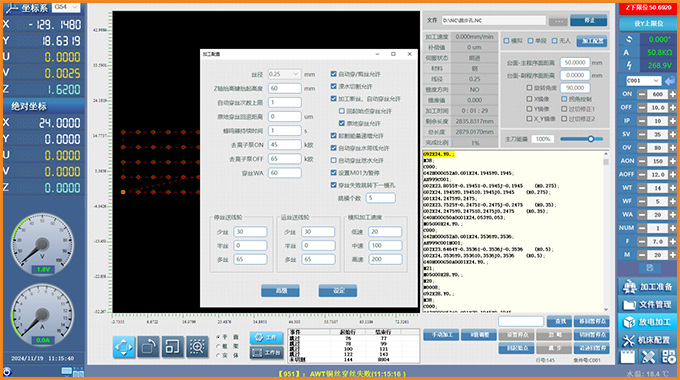This screenshot has width=680, height=380.
Task: Click the 手动加工 manual machining button
Action: (x=441, y=335)
